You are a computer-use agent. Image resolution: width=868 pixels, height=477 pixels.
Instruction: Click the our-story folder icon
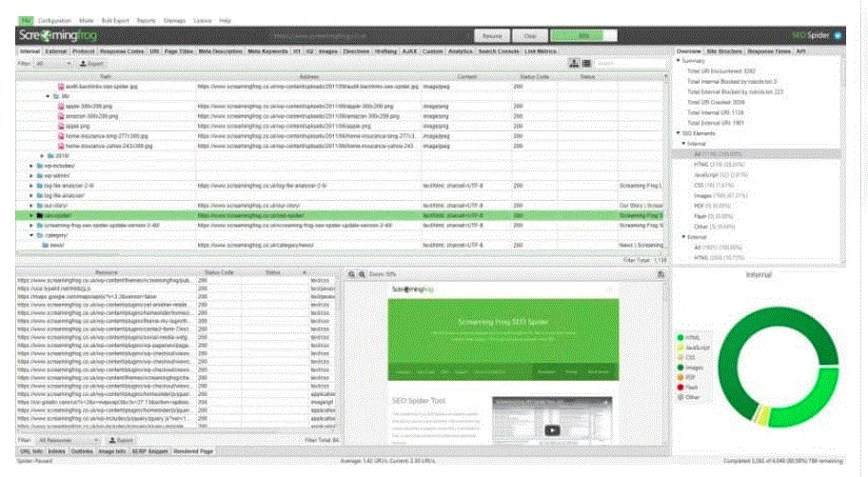coord(40,206)
